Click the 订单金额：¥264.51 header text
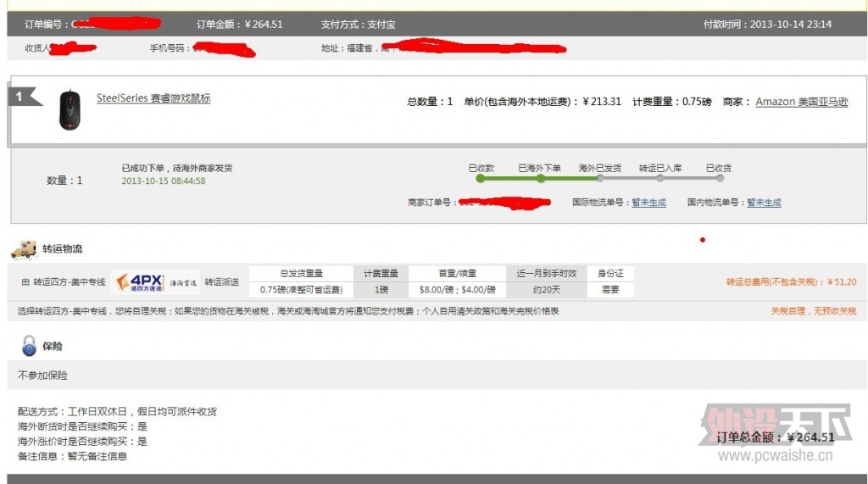The image size is (868, 484). [240, 25]
